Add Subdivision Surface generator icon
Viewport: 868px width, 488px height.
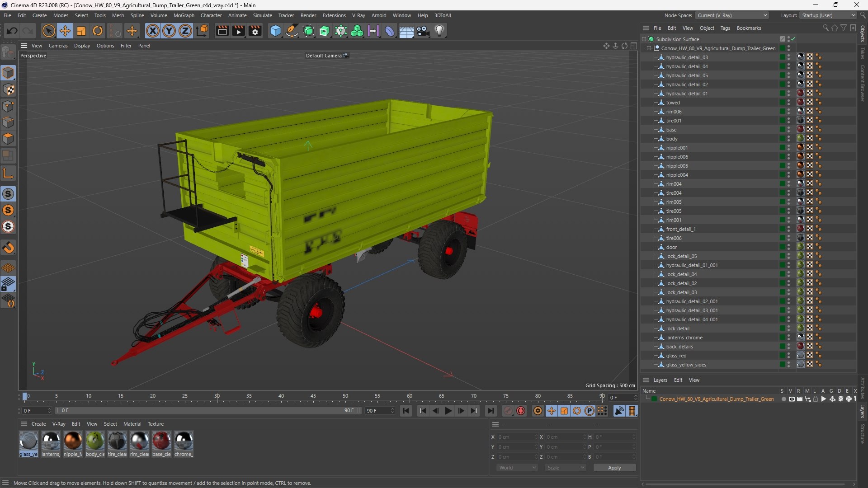[308, 31]
